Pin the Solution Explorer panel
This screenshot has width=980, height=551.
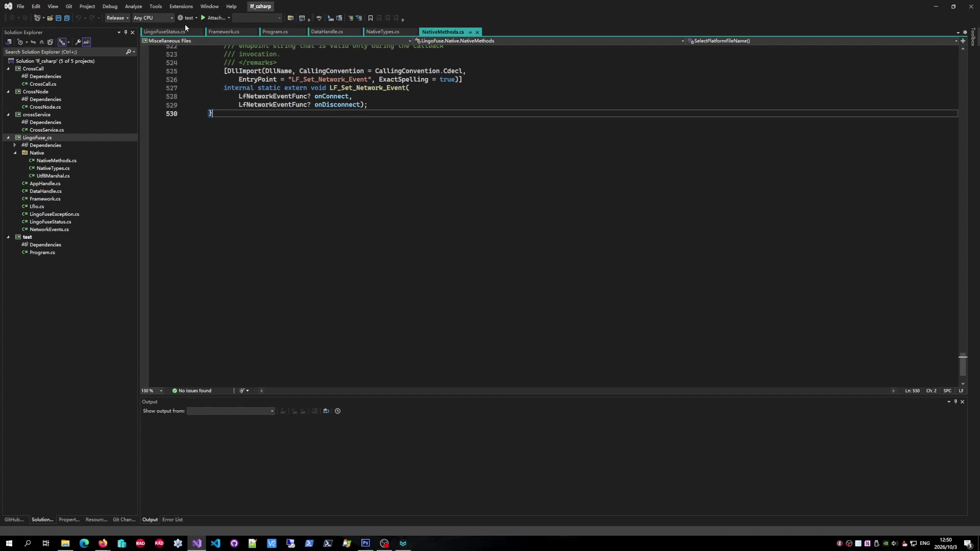pyautogui.click(x=126, y=32)
